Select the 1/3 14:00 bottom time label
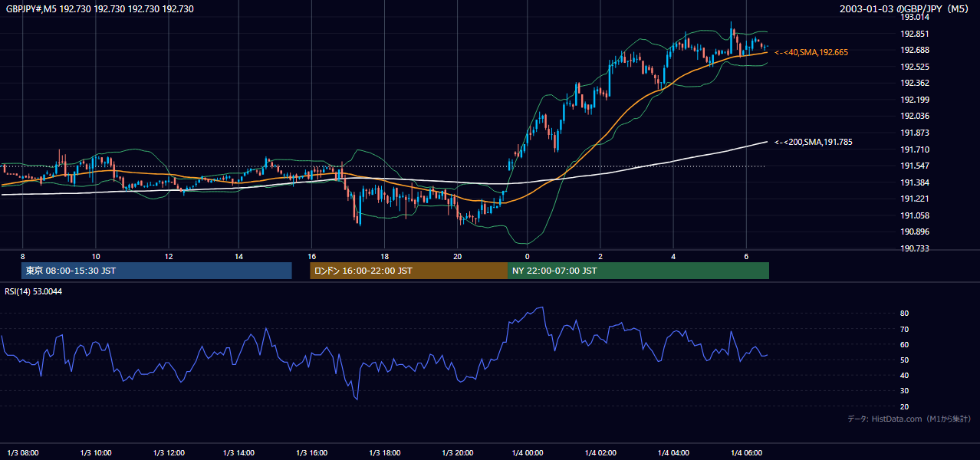 pyautogui.click(x=239, y=452)
